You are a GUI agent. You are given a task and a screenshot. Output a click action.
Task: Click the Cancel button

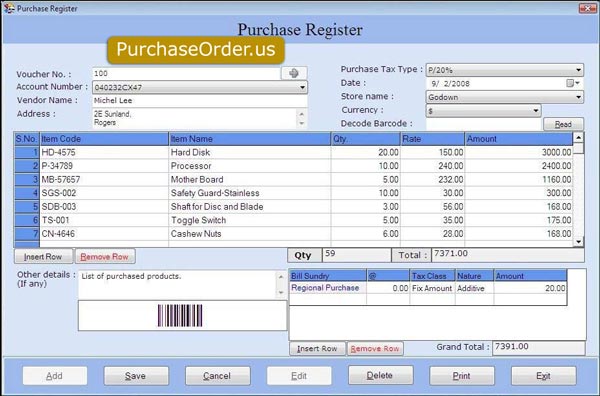point(218,376)
